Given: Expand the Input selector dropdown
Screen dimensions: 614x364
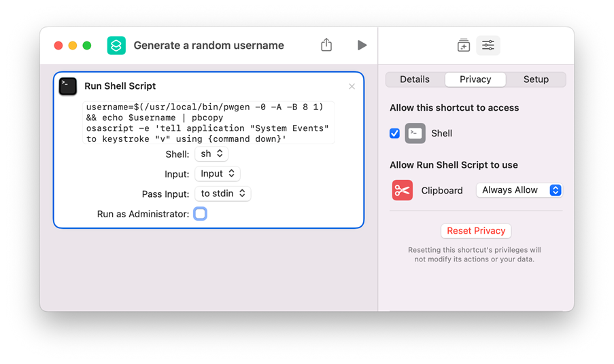Looking at the screenshot, I should point(217,174).
